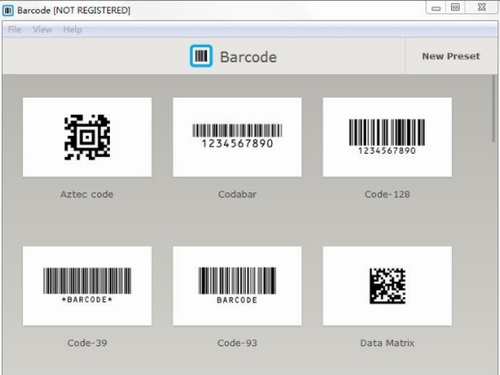Click the app icon in title bar
This screenshot has width=500, height=375.
click(8, 10)
